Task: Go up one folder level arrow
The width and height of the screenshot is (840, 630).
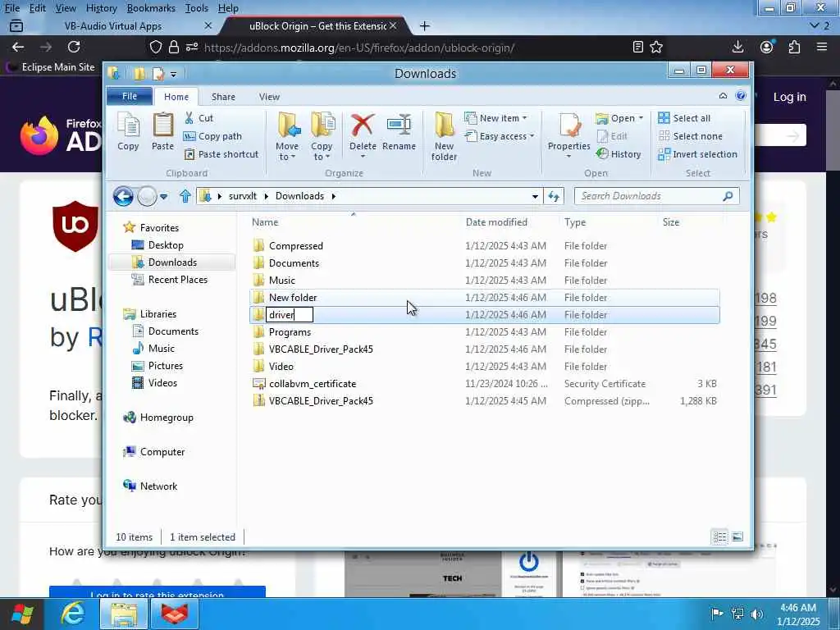Action: pos(185,196)
